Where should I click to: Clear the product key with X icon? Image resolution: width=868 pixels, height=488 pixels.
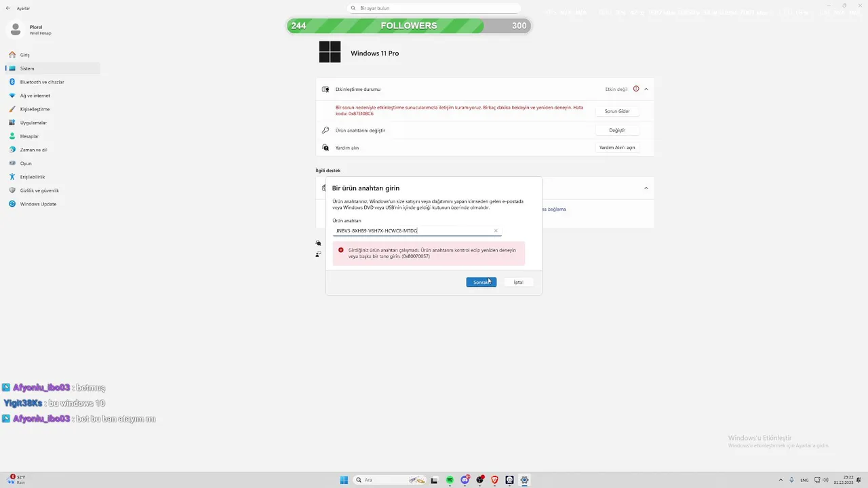[496, 230]
